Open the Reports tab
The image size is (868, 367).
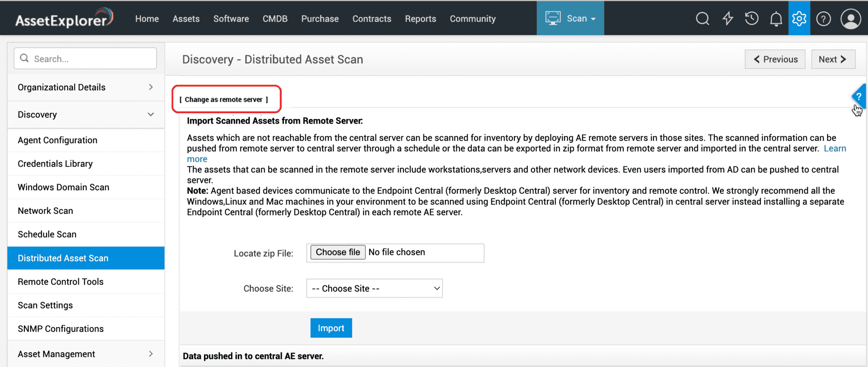click(x=421, y=19)
